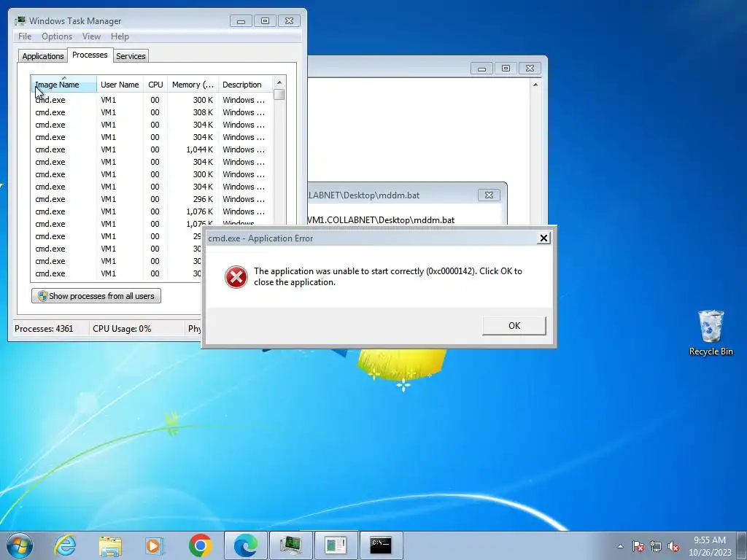
Task: Sort by Memory column header
Action: click(x=193, y=85)
